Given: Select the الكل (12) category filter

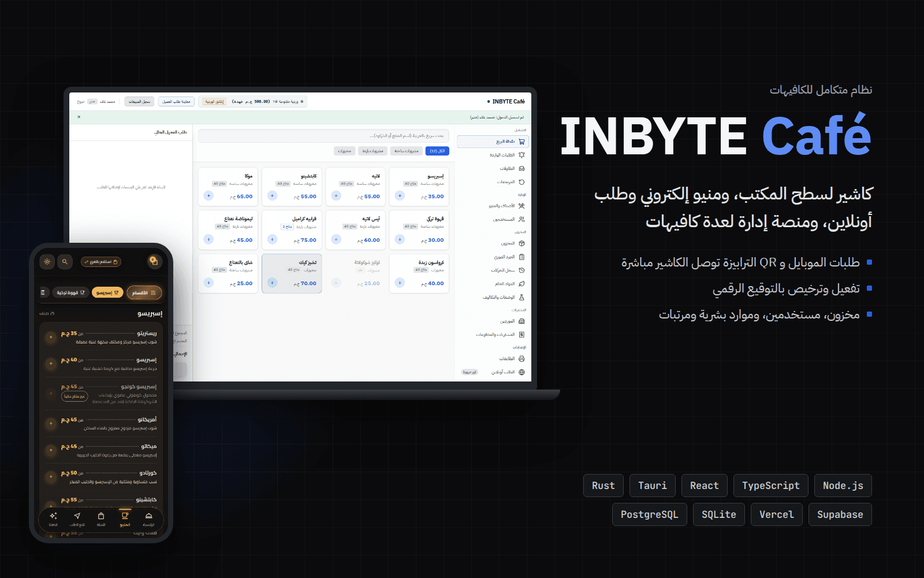Looking at the screenshot, I should 437,151.
